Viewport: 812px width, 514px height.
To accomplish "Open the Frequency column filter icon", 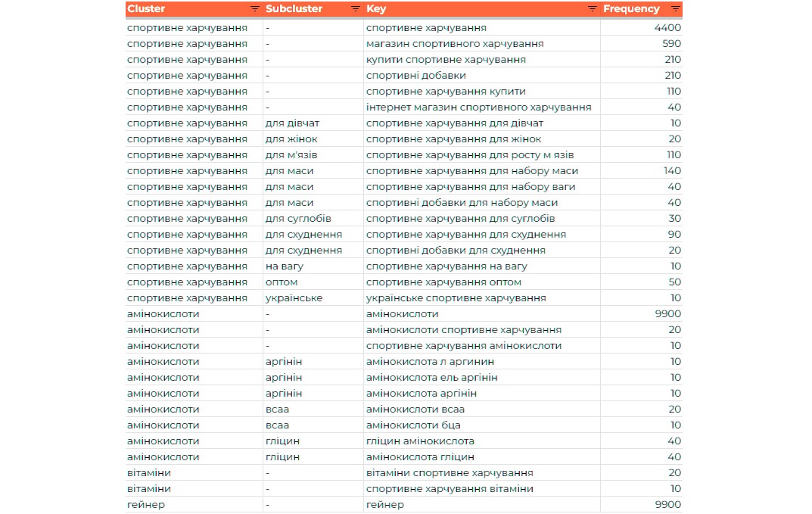I will pos(675,9).
